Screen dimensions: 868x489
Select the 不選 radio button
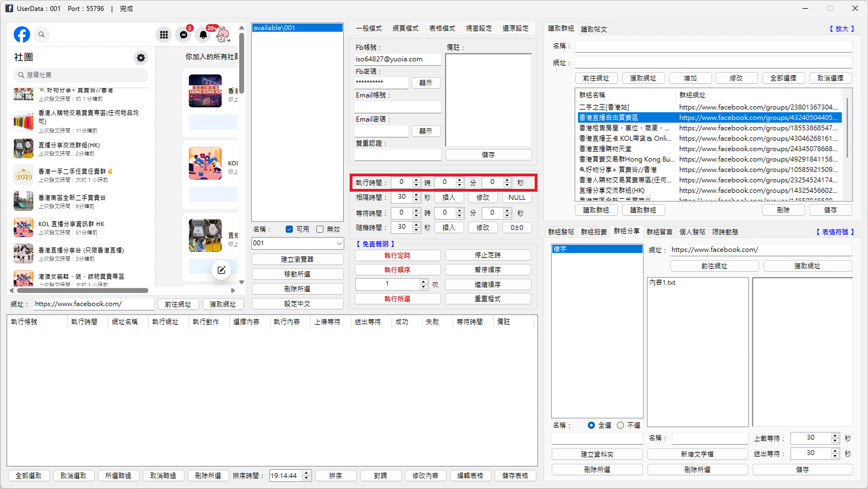[x=620, y=425]
